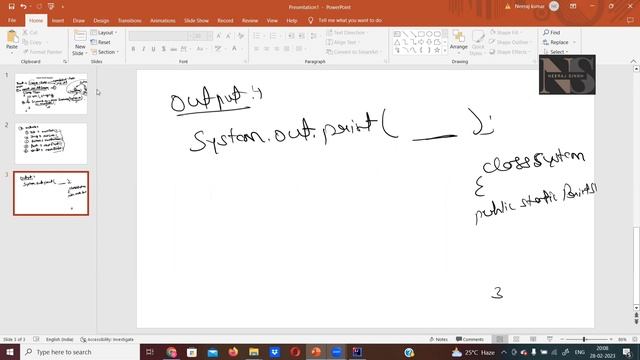Start Slide Show from status bar icon
The width and height of the screenshot is (640, 360).
click(x=550, y=339)
